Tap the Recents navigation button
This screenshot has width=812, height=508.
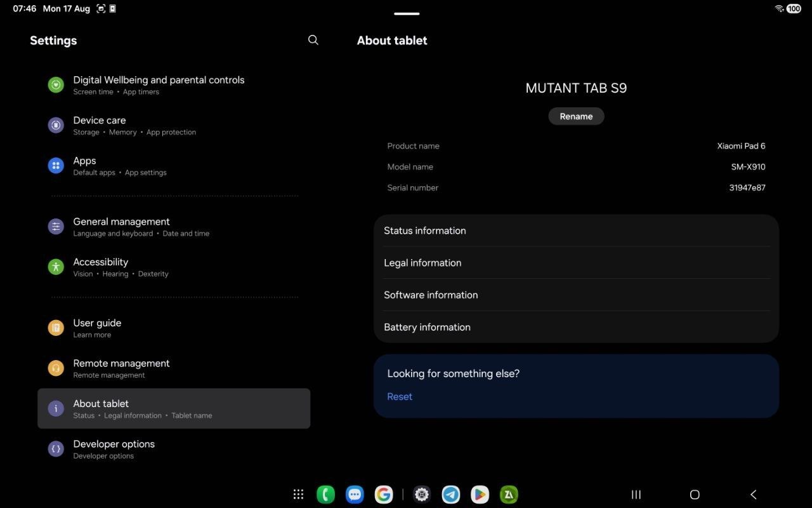coord(636,494)
